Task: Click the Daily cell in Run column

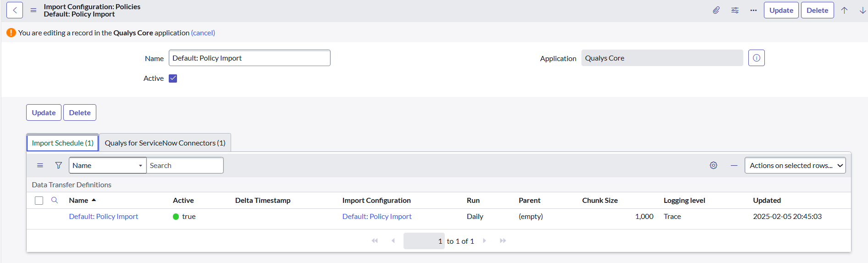Action: point(475,217)
